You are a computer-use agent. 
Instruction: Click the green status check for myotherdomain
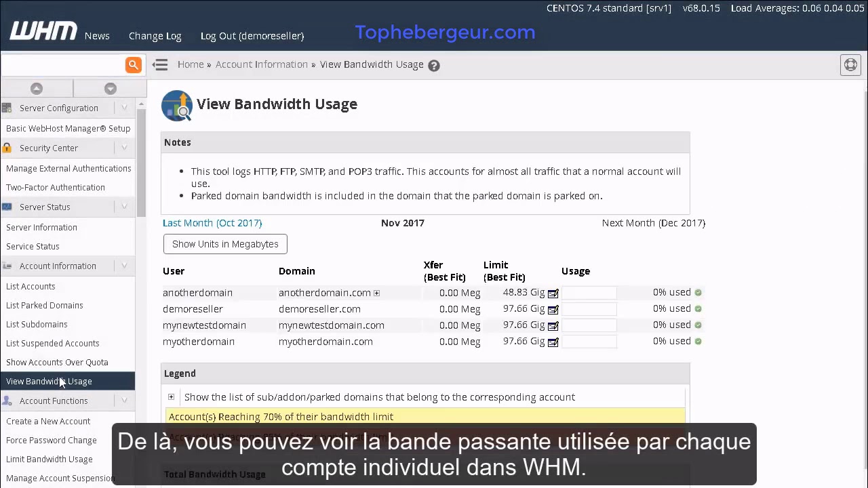698,341
